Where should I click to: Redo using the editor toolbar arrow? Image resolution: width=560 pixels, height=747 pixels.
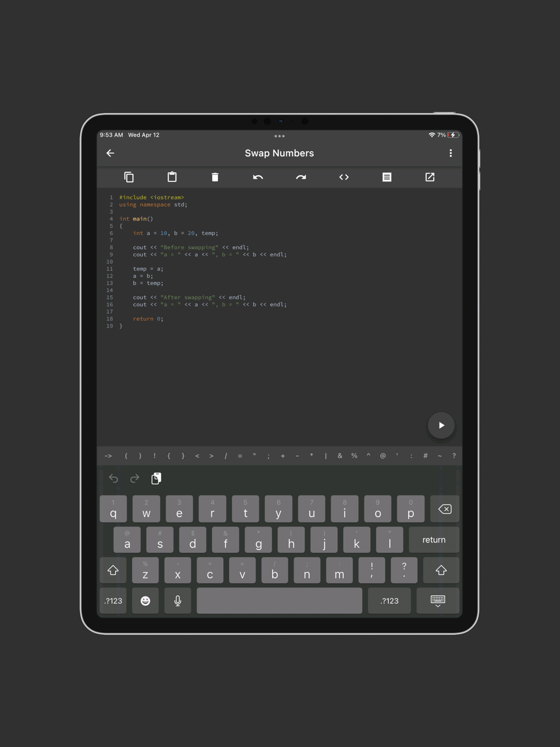tap(301, 177)
